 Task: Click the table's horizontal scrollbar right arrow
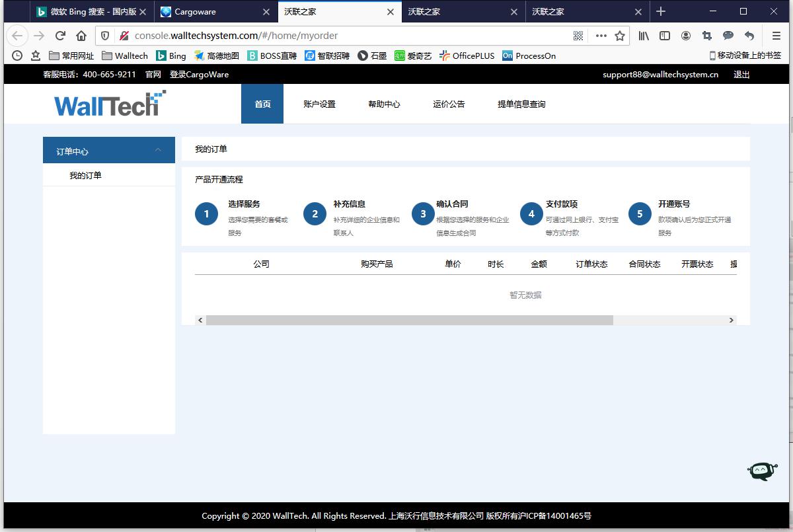coord(731,320)
